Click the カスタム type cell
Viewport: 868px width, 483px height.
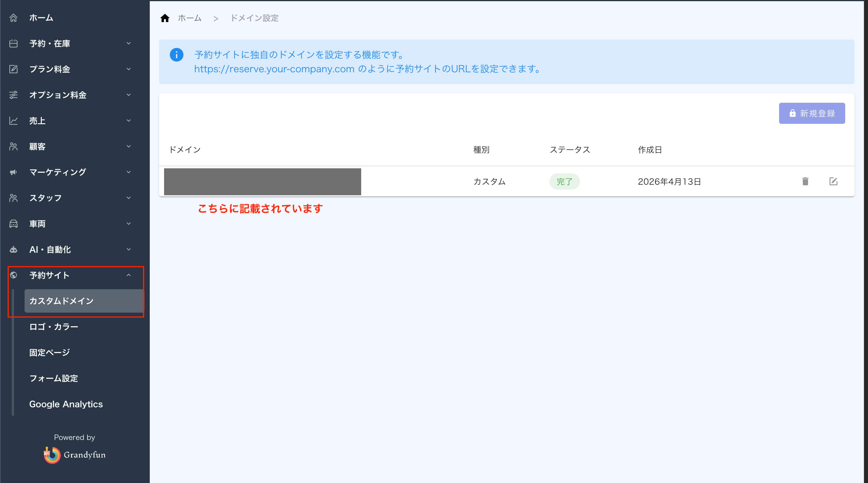pos(489,181)
